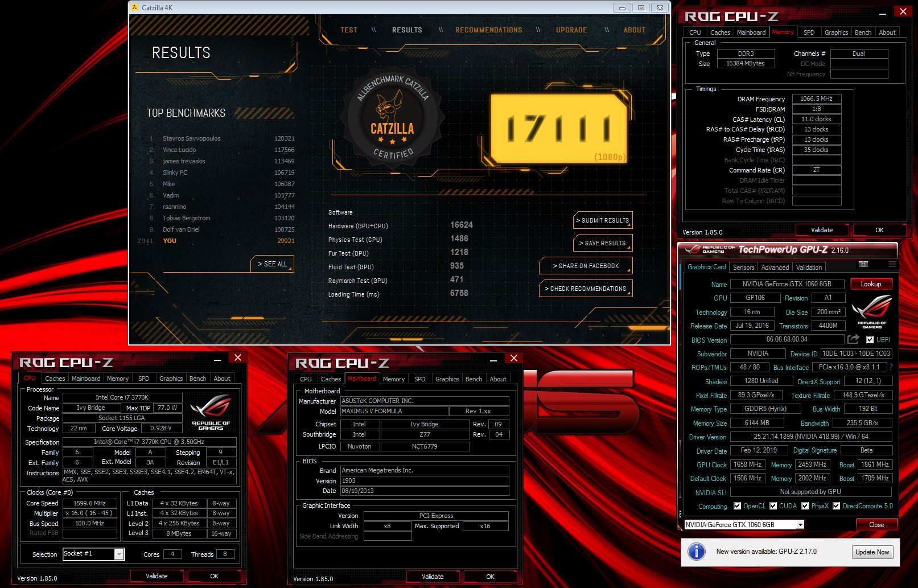918x588 pixels.
Task: Click Validate in the Memory CPU-Z window
Action: coord(821,230)
